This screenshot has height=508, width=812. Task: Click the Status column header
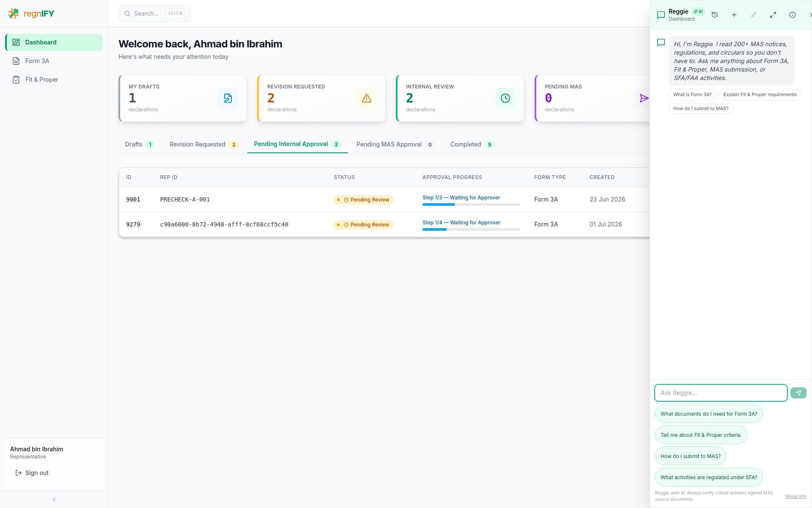click(344, 177)
